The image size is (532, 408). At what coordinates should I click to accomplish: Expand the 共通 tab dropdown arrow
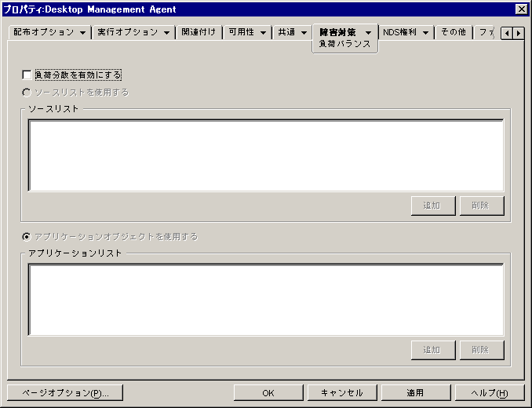304,33
